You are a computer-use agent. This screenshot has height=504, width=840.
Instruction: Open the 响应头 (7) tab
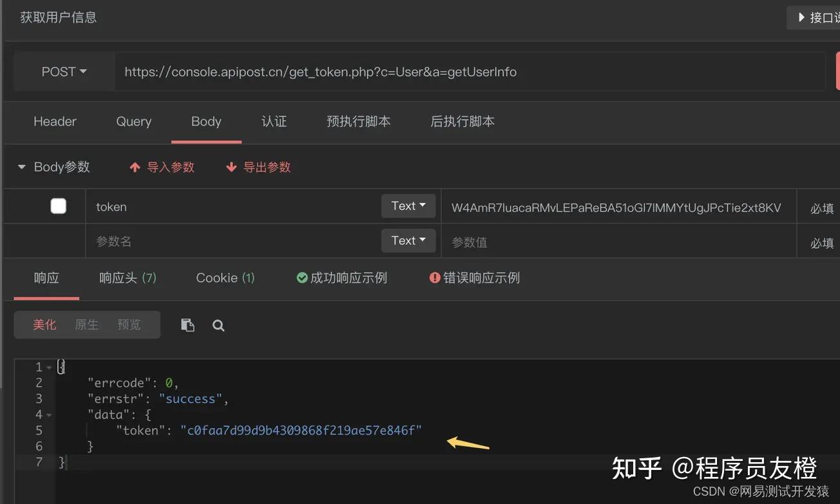tap(128, 277)
